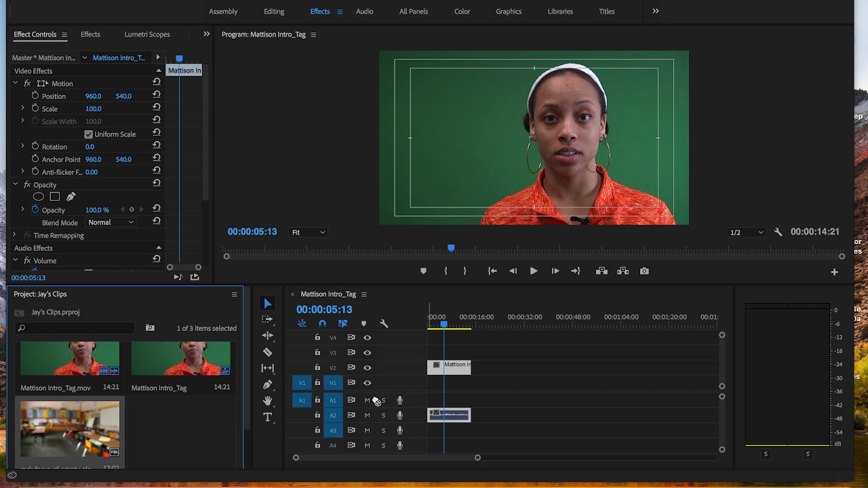Open the Effects panel tab

pyautogui.click(x=90, y=35)
